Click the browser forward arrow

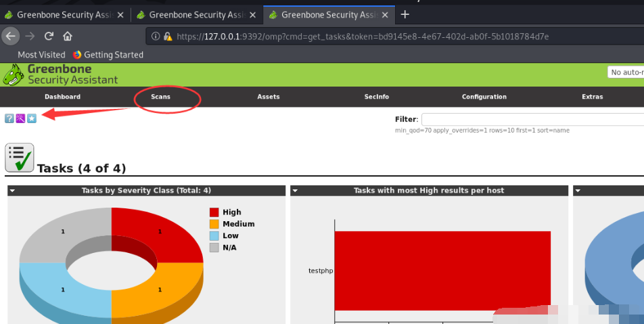tap(30, 36)
